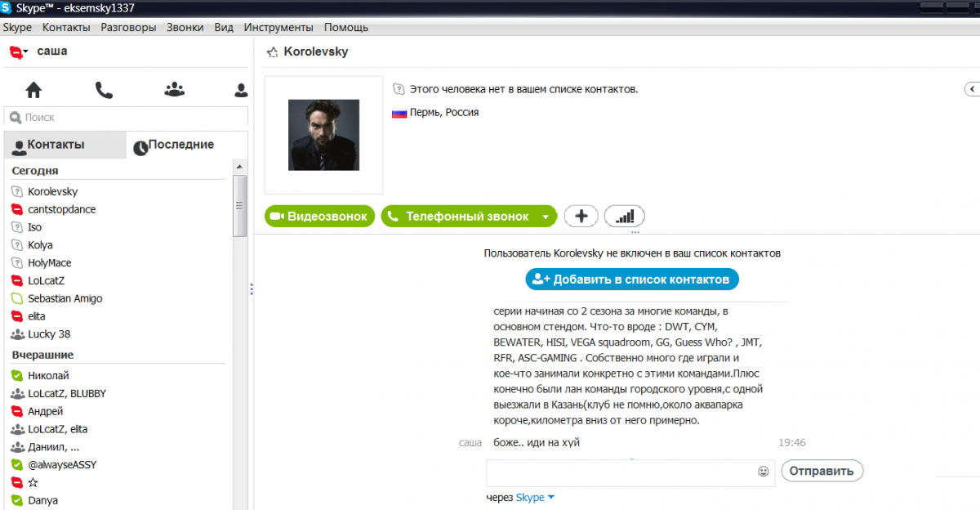Switch to the Контакты tab
Viewport: 980px width, 510px height.
[x=56, y=145]
